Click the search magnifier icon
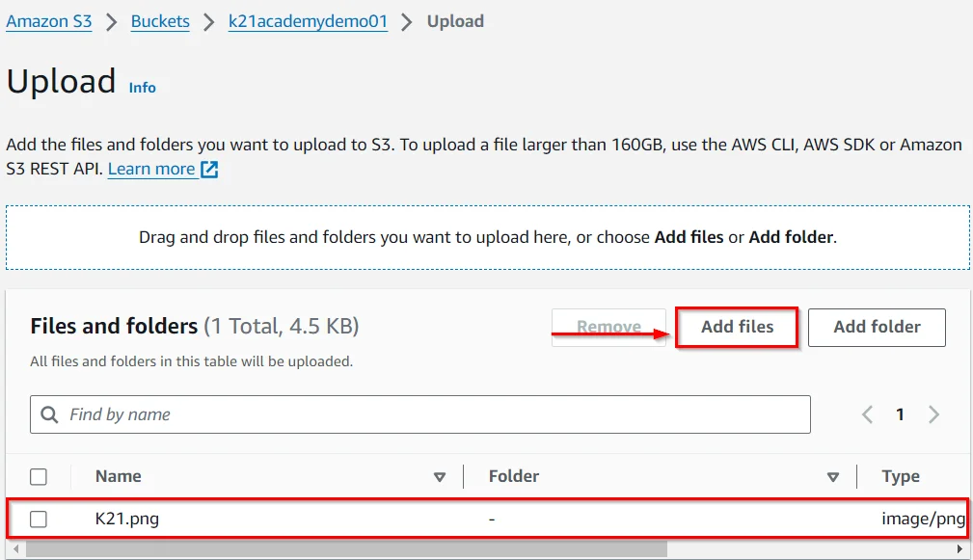The height and width of the screenshot is (560, 973). [x=50, y=414]
